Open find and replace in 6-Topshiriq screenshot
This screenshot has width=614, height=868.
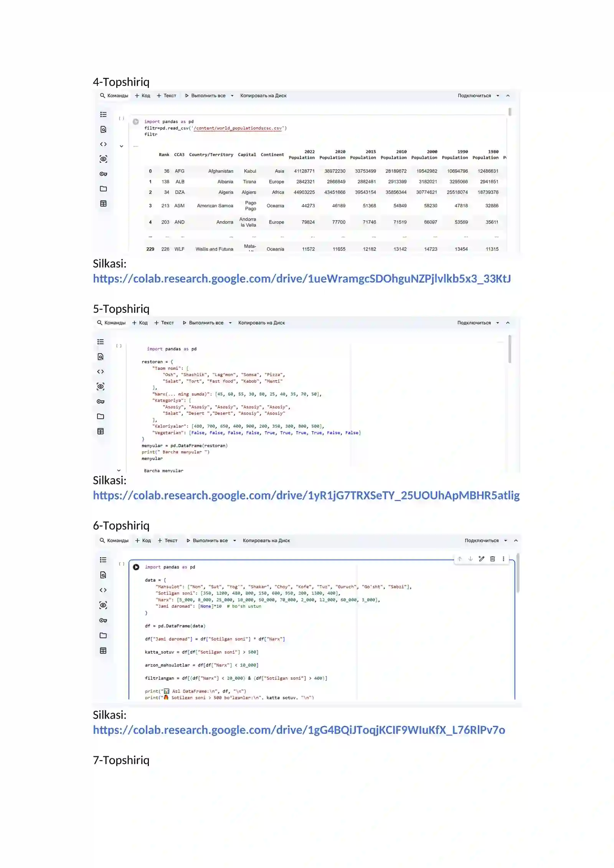(103, 575)
